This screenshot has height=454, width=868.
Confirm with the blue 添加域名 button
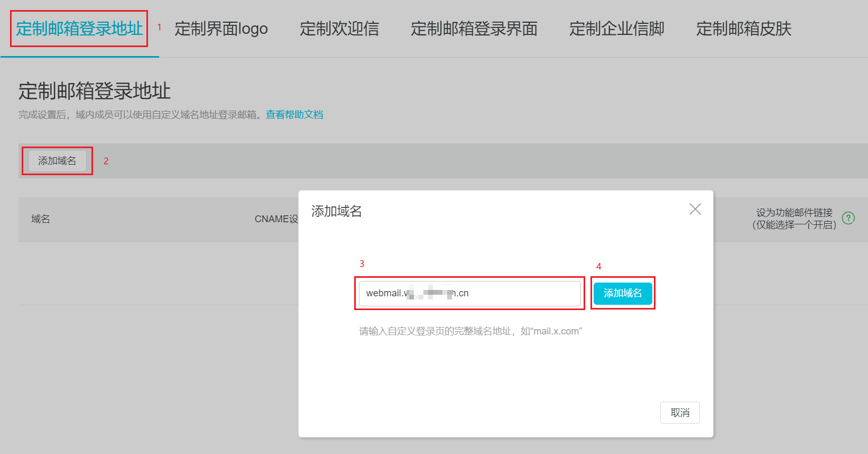pyautogui.click(x=622, y=293)
